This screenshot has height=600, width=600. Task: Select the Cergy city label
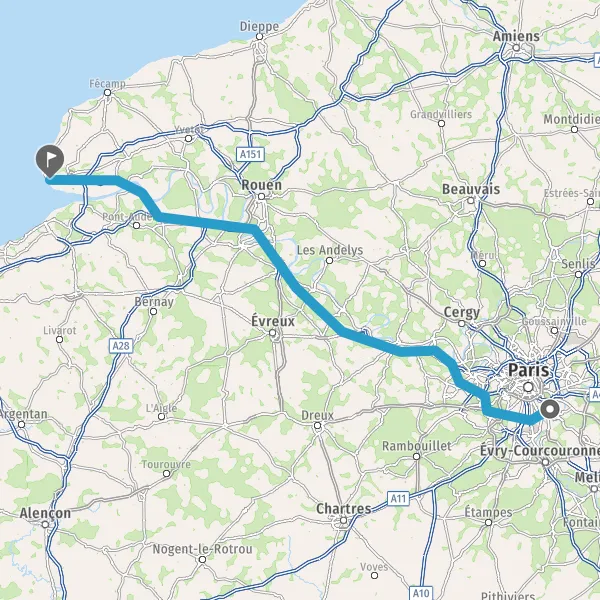pos(461,313)
